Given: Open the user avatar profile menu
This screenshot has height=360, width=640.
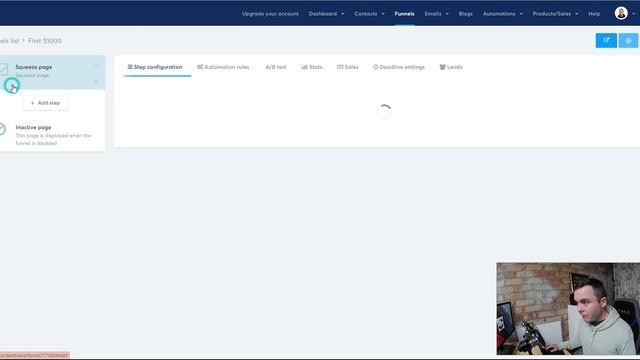Looking at the screenshot, I should pyautogui.click(x=621, y=13).
